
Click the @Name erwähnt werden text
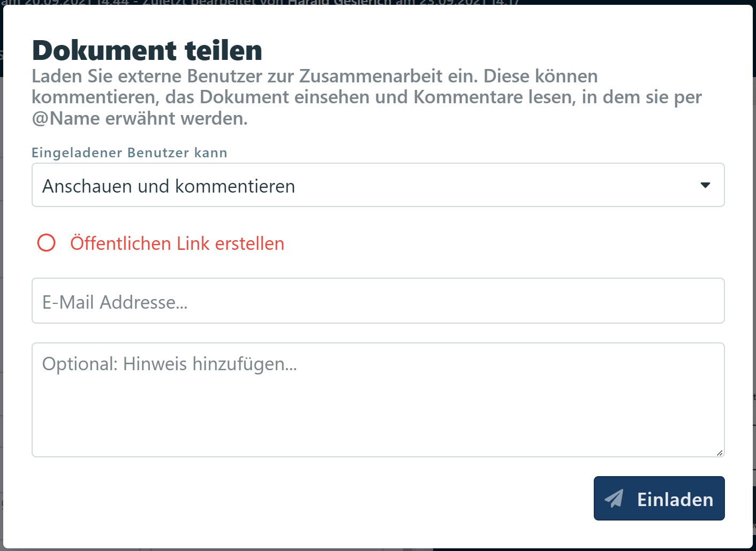(140, 118)
